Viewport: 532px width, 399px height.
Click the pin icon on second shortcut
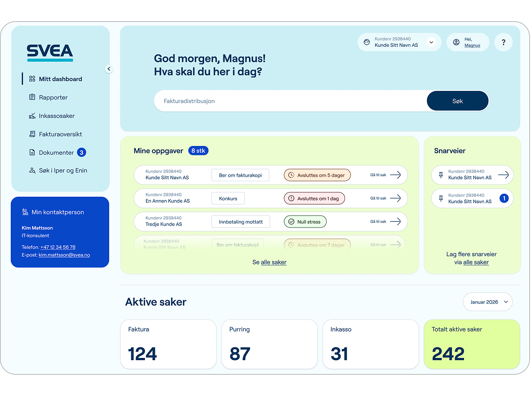point(441,198)
